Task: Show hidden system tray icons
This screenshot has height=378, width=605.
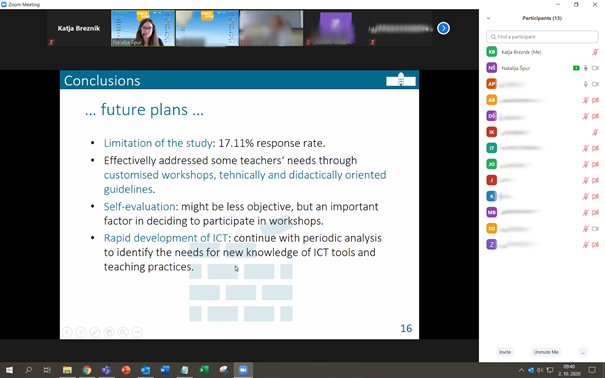Action: point(521,370)
